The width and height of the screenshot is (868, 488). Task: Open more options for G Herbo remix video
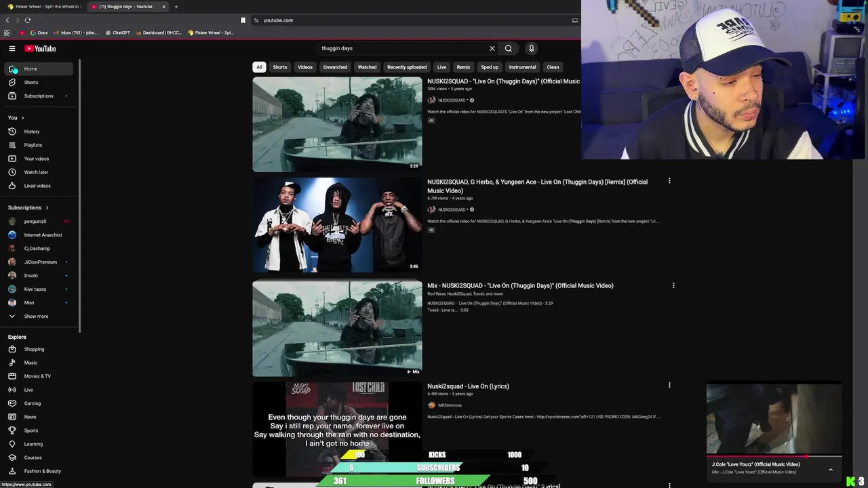point(669,181)
